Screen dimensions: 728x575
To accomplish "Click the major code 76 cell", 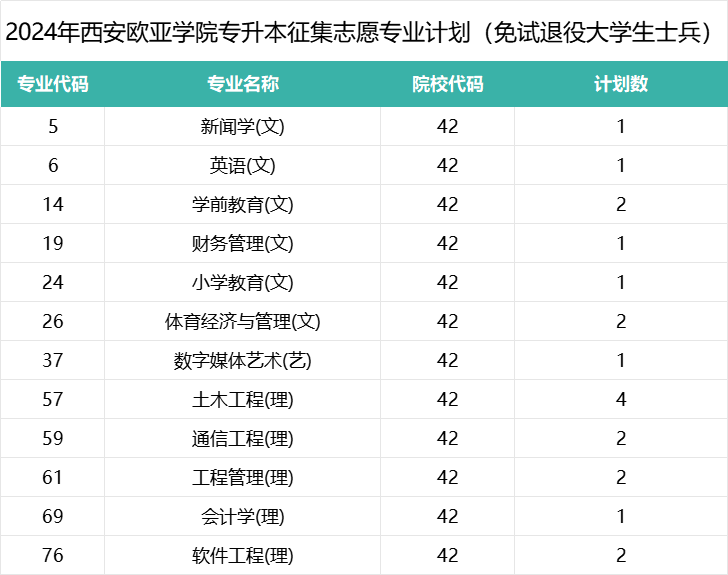I will [53, 555].
